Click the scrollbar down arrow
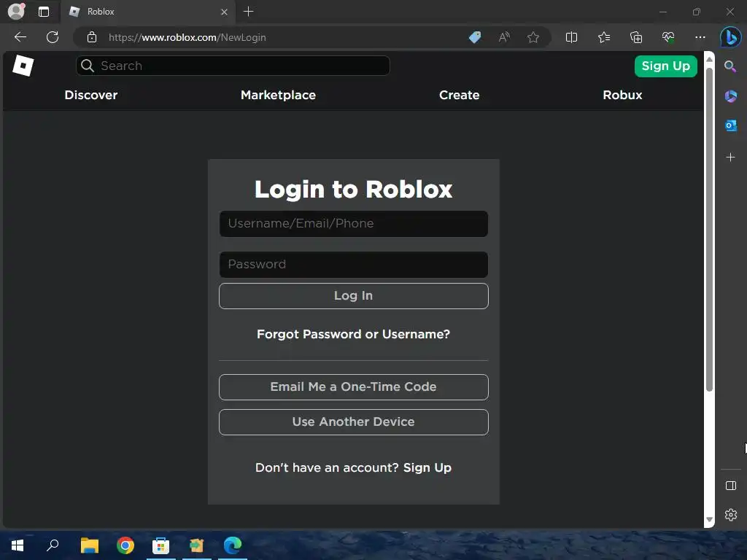The image size is (747, 560). coord(709,519)
